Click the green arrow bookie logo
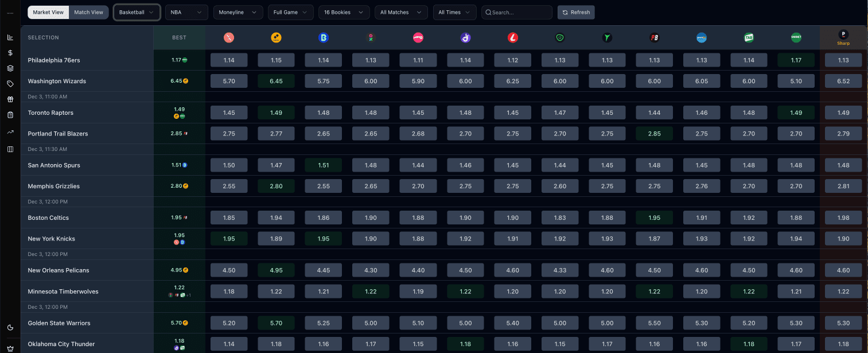The height and width of the screenshot is (353, 868). [x=607, y=38]
